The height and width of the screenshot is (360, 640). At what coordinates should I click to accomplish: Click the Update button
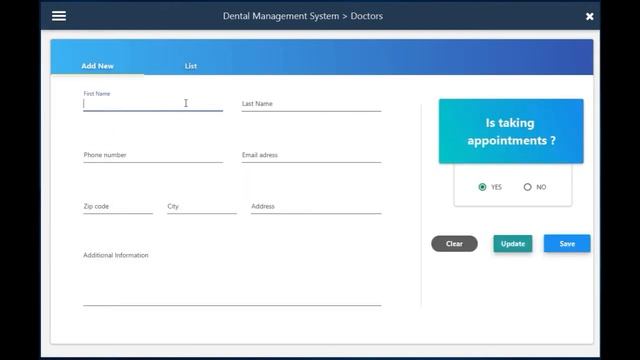point(513,244)
